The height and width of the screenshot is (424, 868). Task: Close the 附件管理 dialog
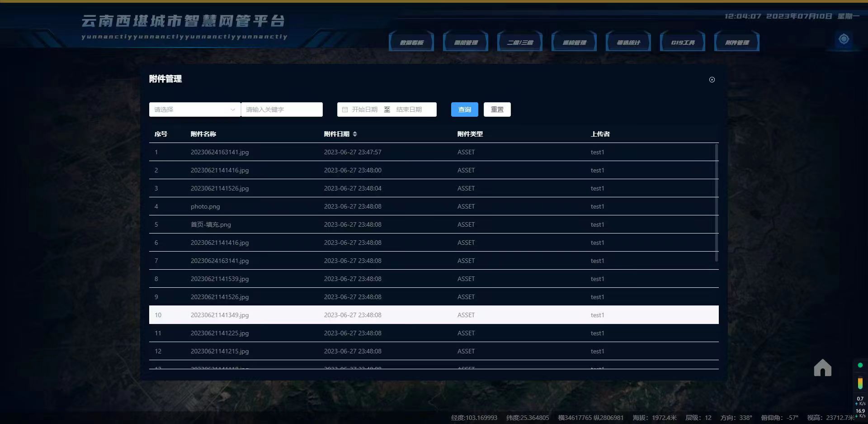pos(712,80)
